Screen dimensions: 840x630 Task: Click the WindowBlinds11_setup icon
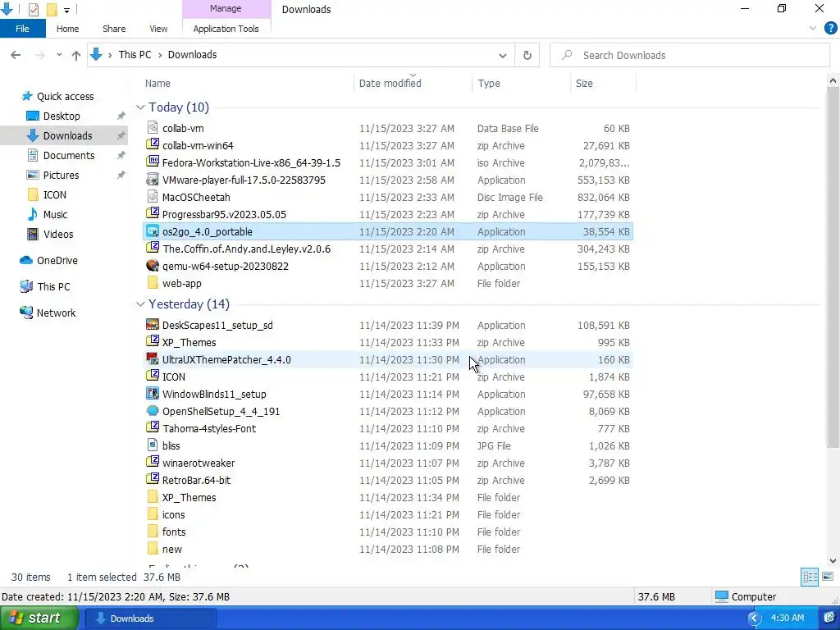pos(153,394)
